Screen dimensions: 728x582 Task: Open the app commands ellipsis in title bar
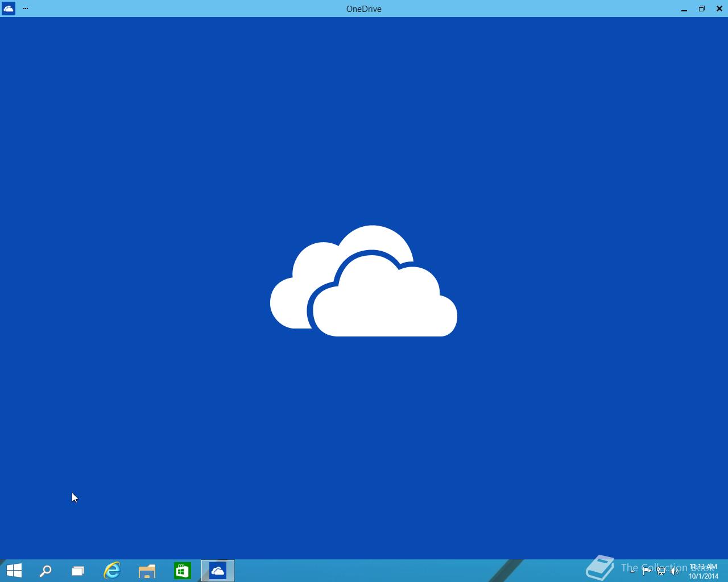tap(26, 9)
